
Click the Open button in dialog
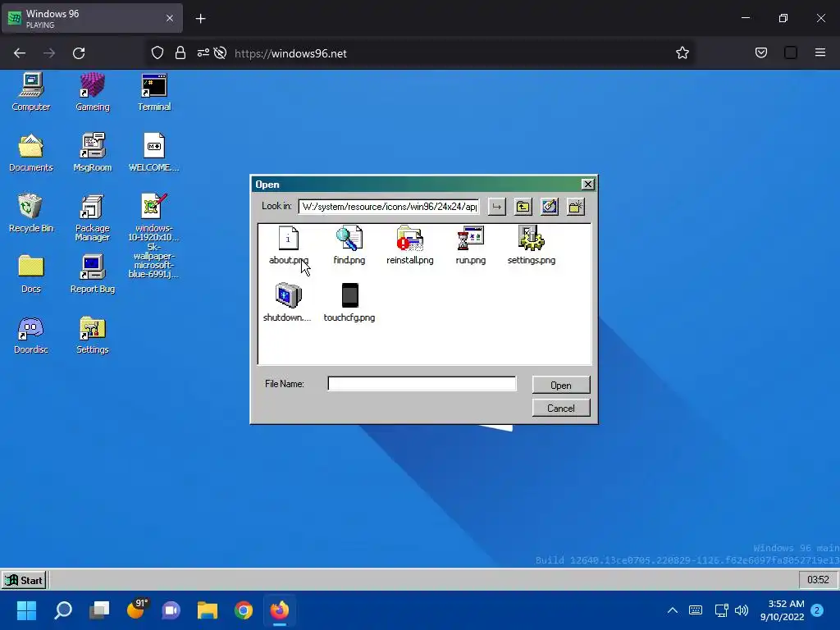point(561,386)
